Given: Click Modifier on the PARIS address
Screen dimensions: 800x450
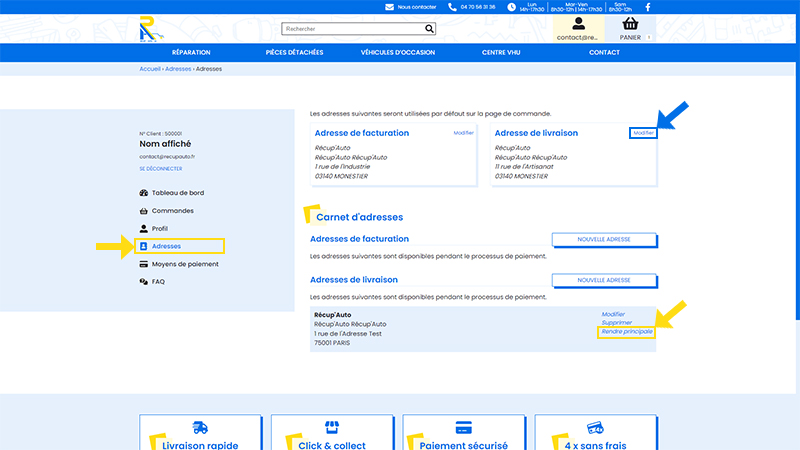Looking at the screenshot, I should coord(613,314).
